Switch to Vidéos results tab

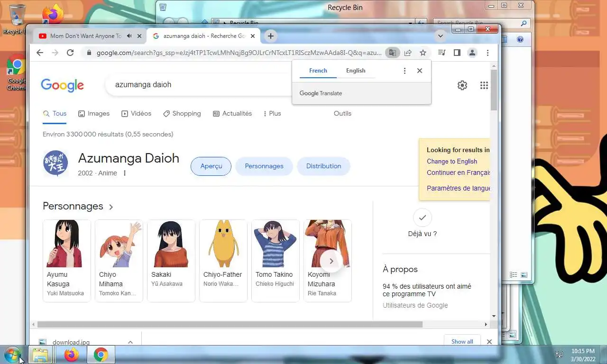pos(137,114)
